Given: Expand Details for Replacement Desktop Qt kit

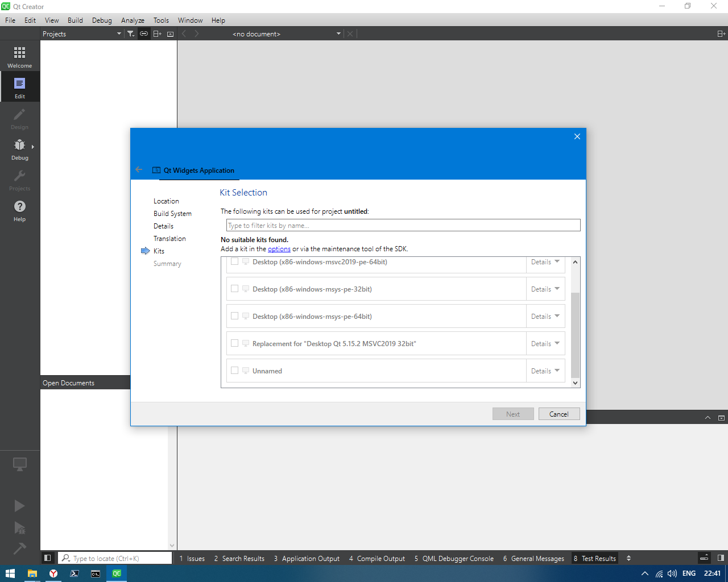Looking at the screenshot, I should coord(545,344).
